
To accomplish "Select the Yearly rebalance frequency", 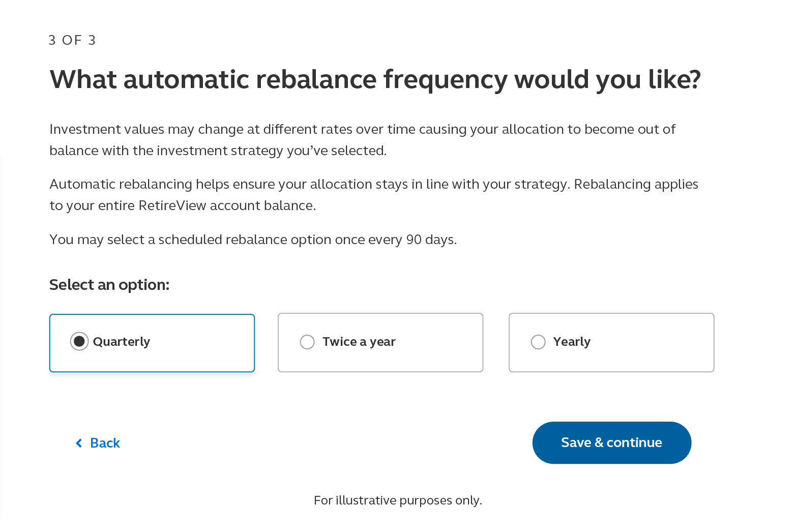I will (x=538, y=342).
